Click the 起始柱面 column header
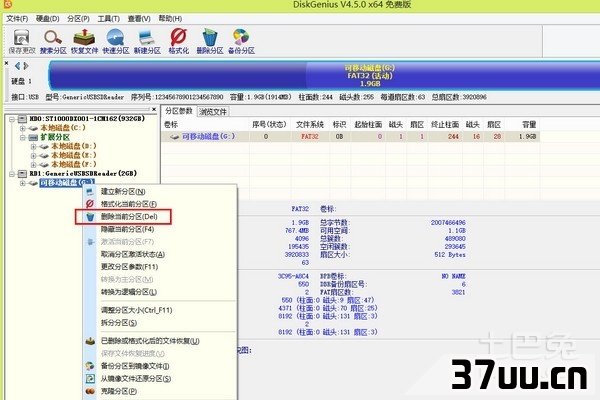This screenshot has width=600, height=400. click(368, 124)
